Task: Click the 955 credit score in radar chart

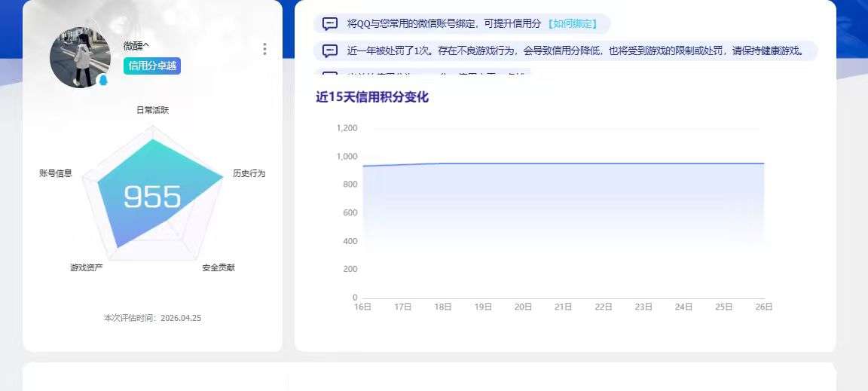Action: click(x=152, y=197)
